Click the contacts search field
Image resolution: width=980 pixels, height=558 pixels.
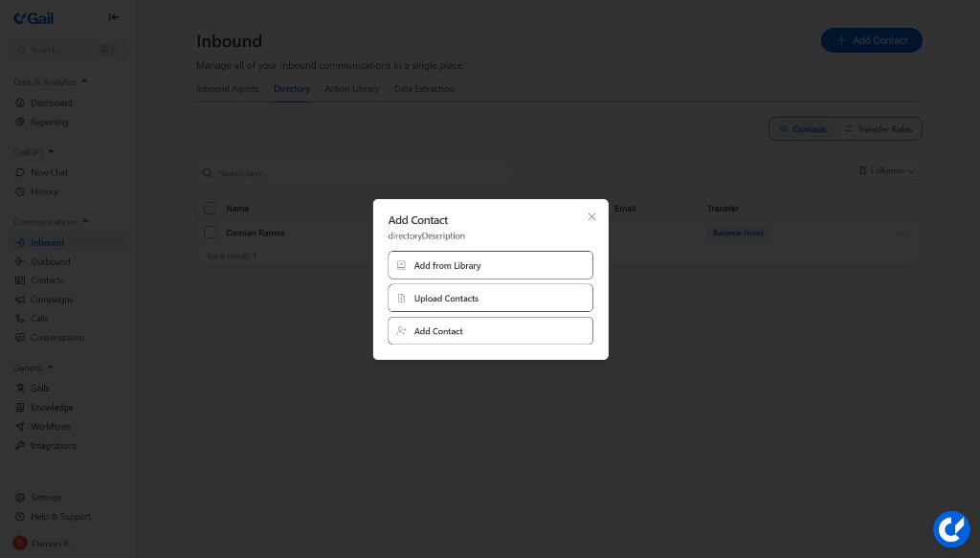(352, 173)
